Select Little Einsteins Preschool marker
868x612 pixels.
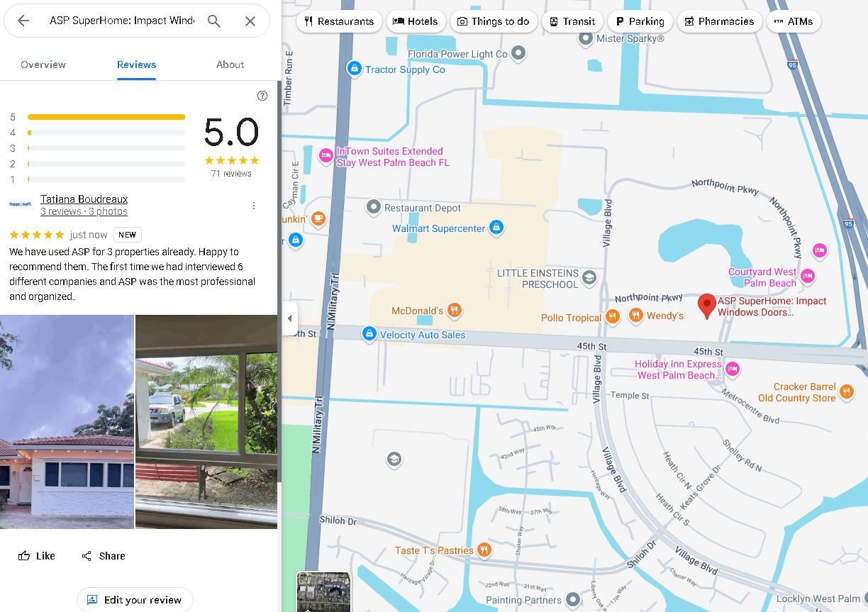(x=589, y=277)
